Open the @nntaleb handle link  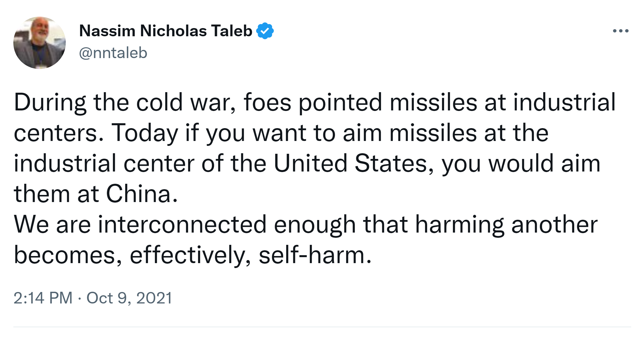tap(113, 53)
